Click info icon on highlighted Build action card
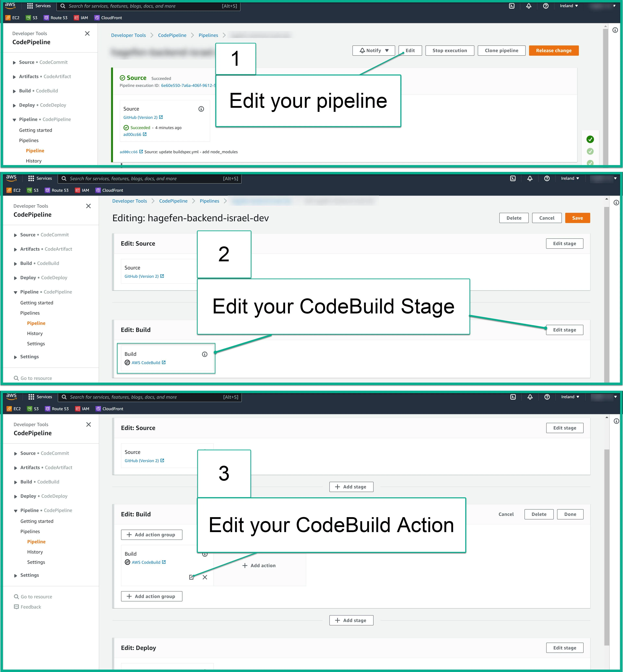Screen dimensions: 623x672 pos(205,354)
